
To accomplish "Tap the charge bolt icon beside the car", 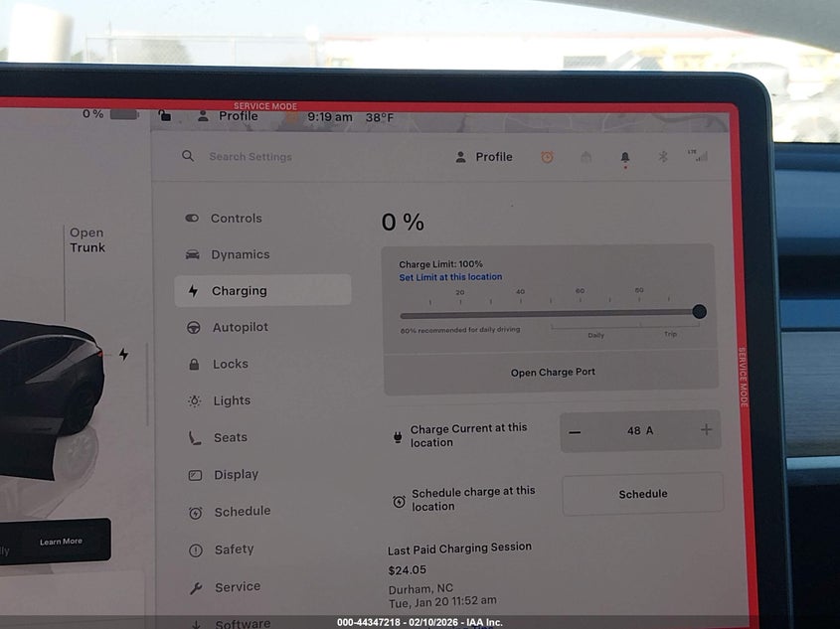I will click(x=123, y=354).
